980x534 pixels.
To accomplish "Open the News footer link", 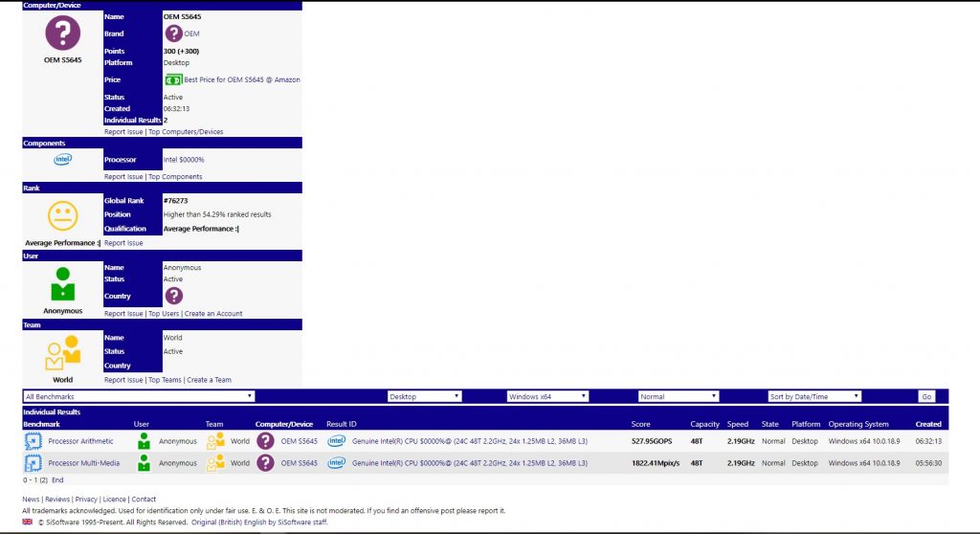I will tap(31, 500).
